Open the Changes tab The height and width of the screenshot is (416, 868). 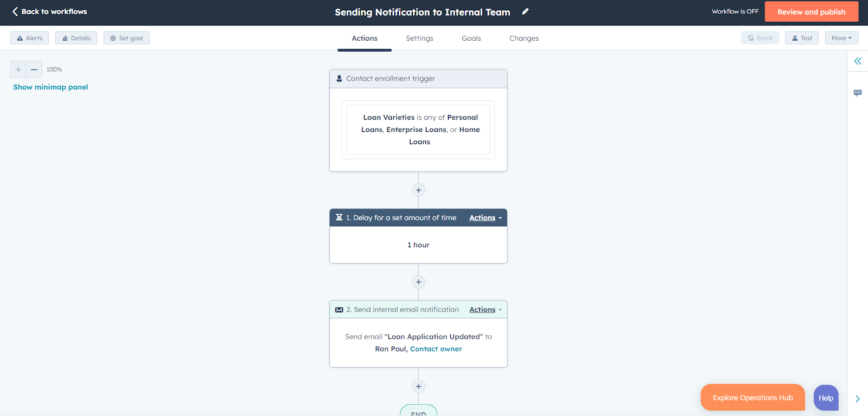pyautogui.click(x=524, y=39)
